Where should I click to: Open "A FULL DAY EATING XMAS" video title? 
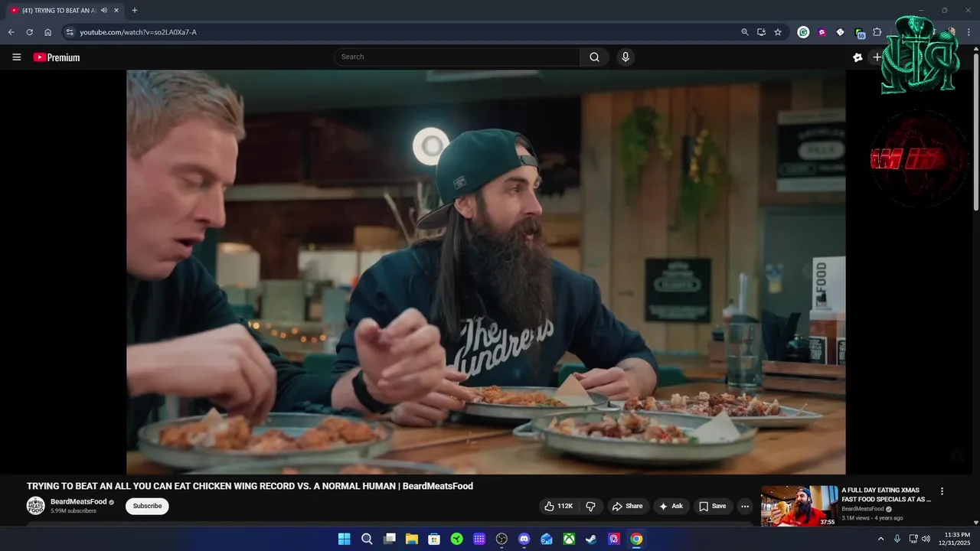coord(887,494)
